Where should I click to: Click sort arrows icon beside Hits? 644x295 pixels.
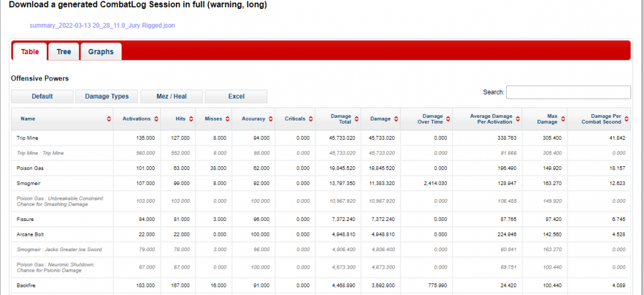click(x=192, y=119)
